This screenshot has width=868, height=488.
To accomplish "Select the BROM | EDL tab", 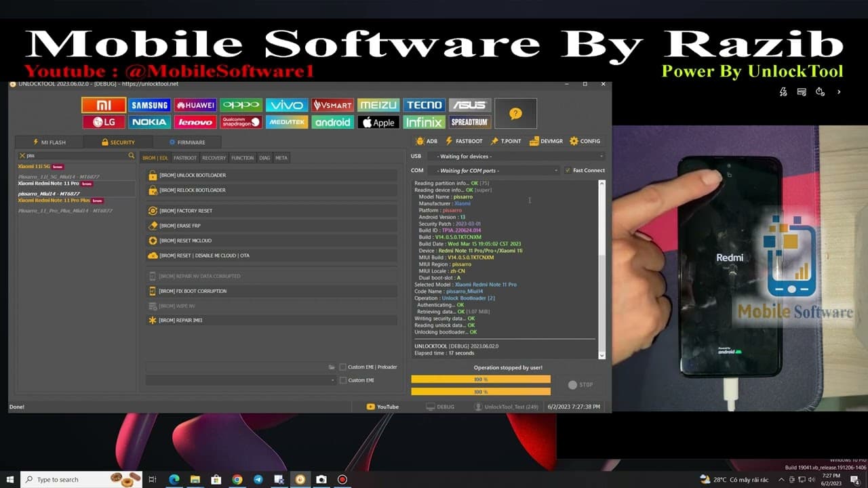I will pos(155,158).
